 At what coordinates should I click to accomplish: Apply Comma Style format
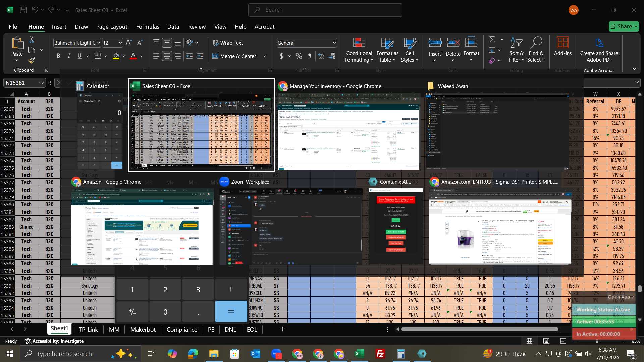[310, 56]
